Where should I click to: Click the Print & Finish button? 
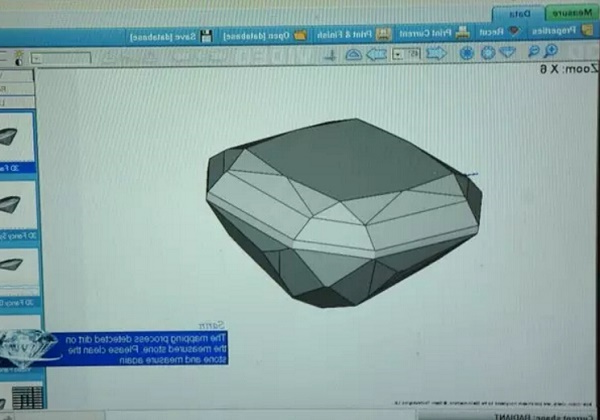pyautogui.click(x=340, y=33)
